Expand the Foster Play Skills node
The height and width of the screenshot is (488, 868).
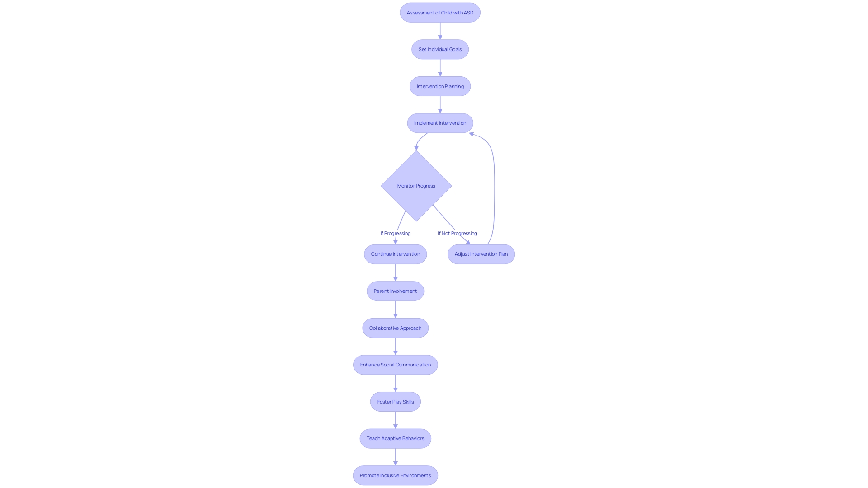click(395, 401)
